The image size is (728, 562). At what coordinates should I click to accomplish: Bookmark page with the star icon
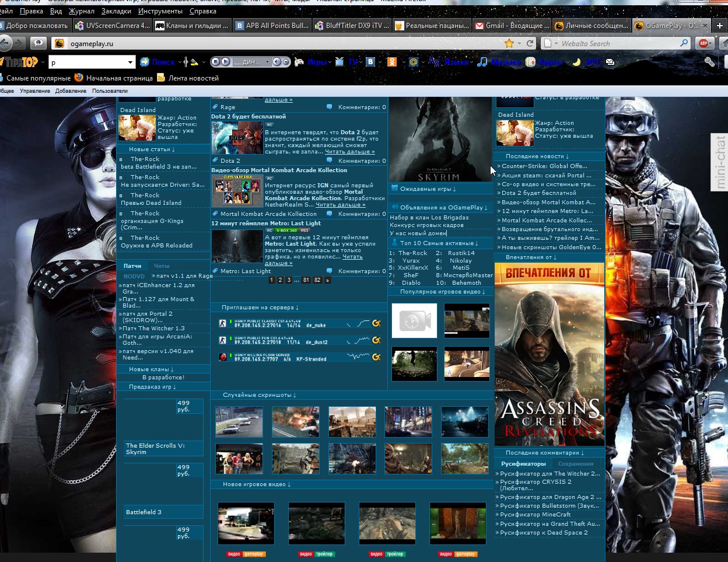(x=509, y=43)
